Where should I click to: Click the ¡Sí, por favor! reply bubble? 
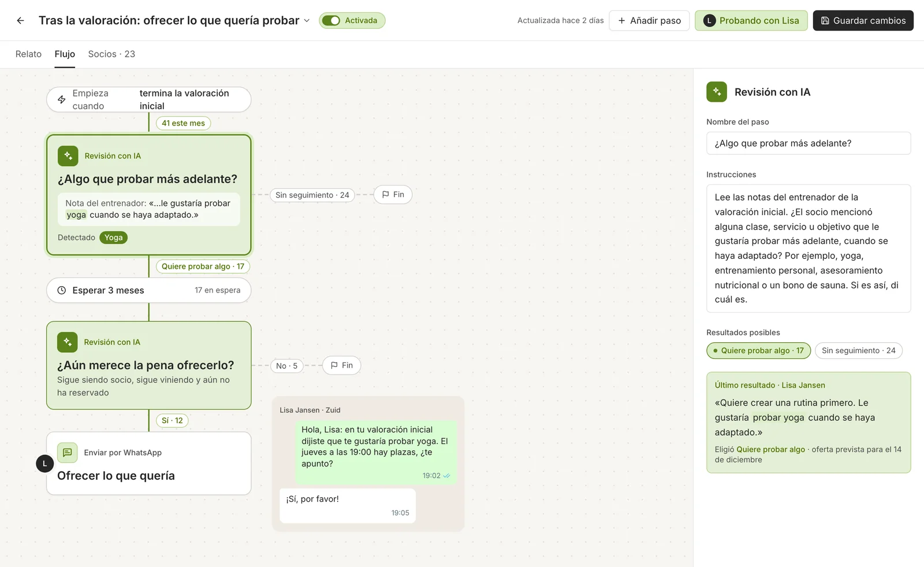[348, 506]
